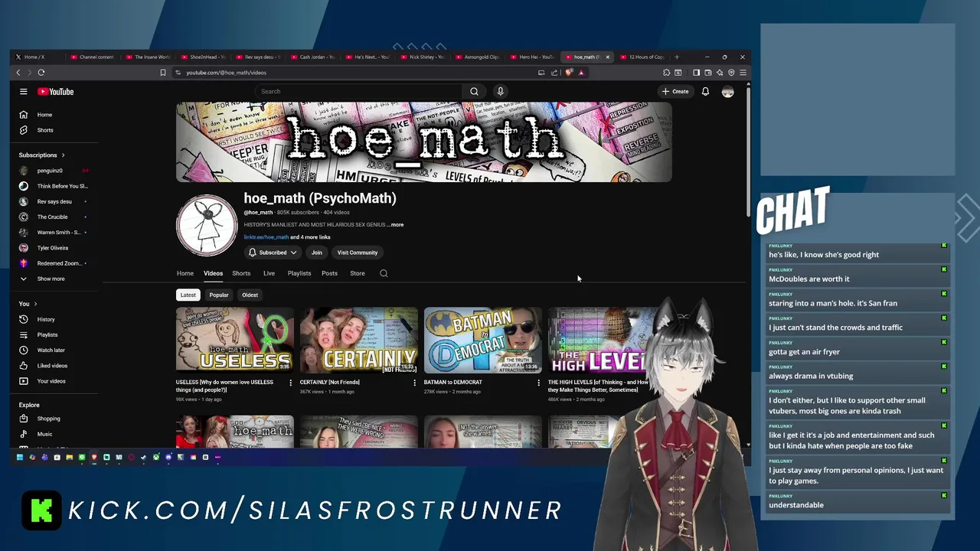Sort videos by Latest
The height and width of the screenshot is (551, 980).
click(x=188, y=295)
